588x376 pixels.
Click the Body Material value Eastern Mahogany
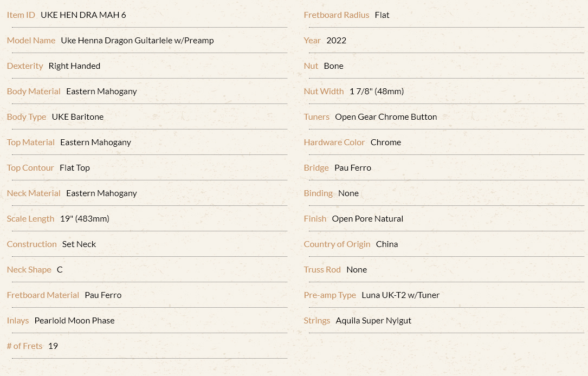point(102,92)
